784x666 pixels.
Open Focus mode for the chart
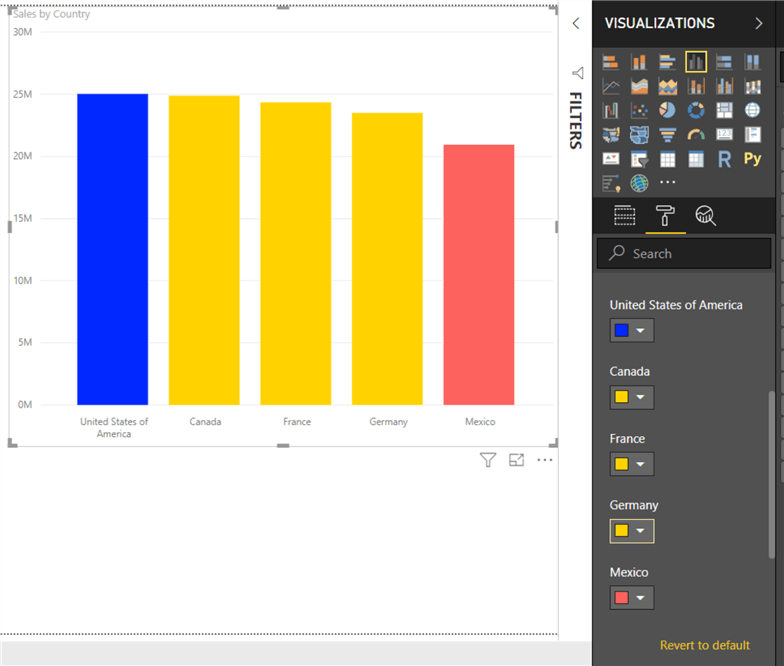pyautogui.click(x=516, y=460)
